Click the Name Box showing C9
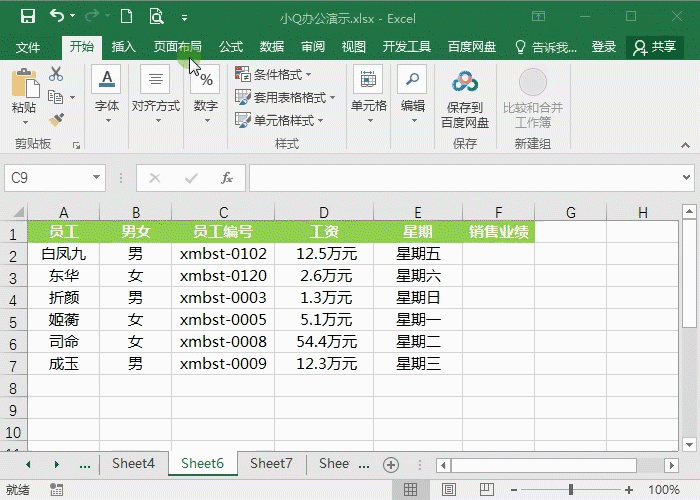Screen dimensions: 700x500 coord(48,178)
